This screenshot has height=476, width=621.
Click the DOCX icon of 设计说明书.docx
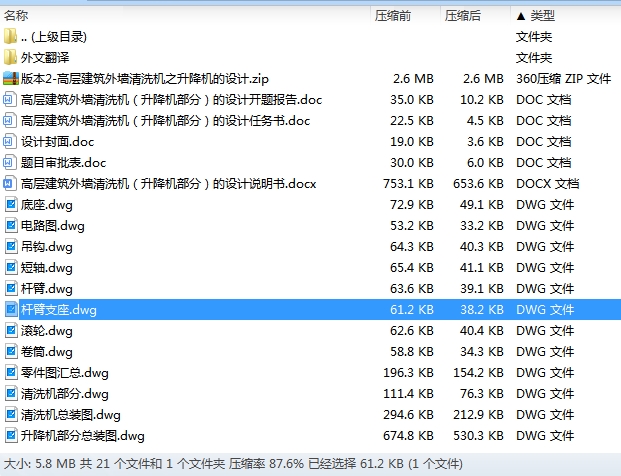(x=10, y=183)
